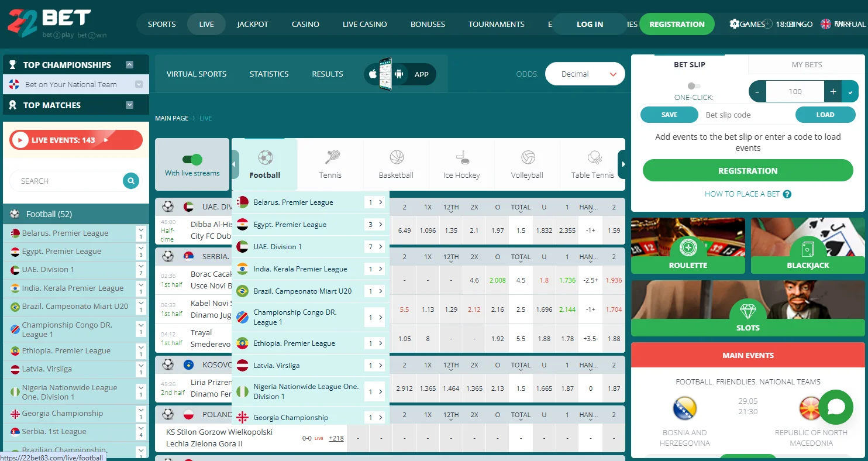The height and width of the screenshot is (461, 868).
Task: Go to Main Page breadcrumb
Action: point(171,118)
